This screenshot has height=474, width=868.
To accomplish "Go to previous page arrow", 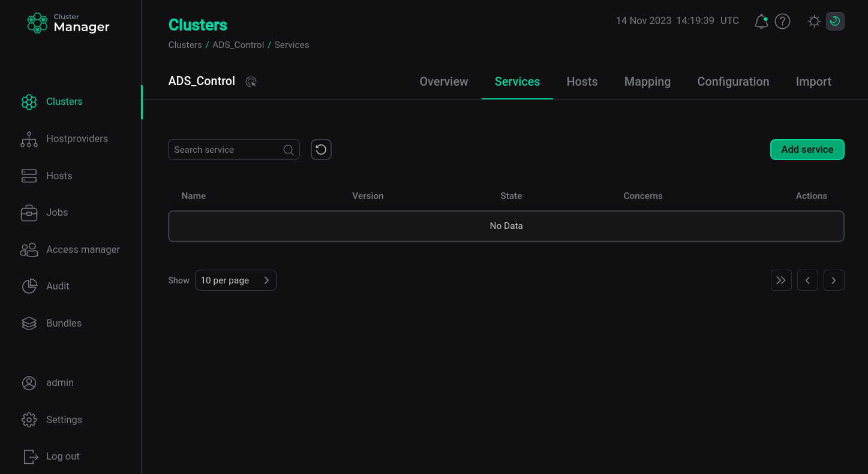I will 807,280.
